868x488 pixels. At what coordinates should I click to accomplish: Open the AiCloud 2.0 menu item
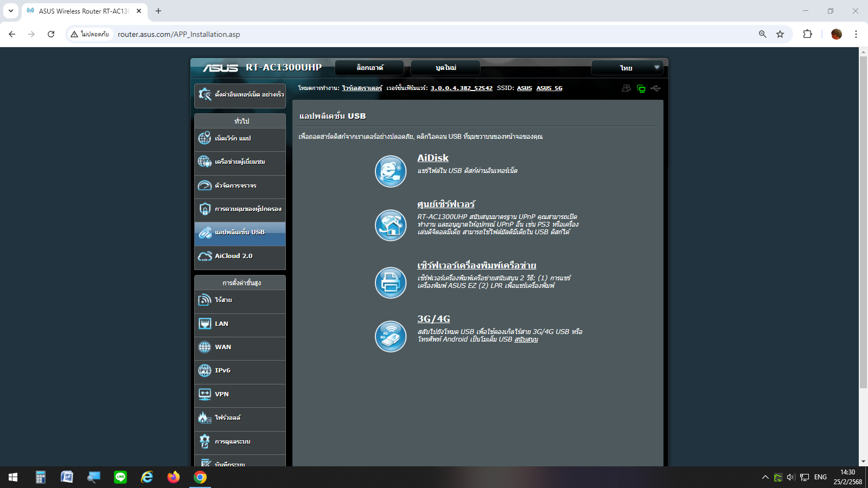[240, 256]
